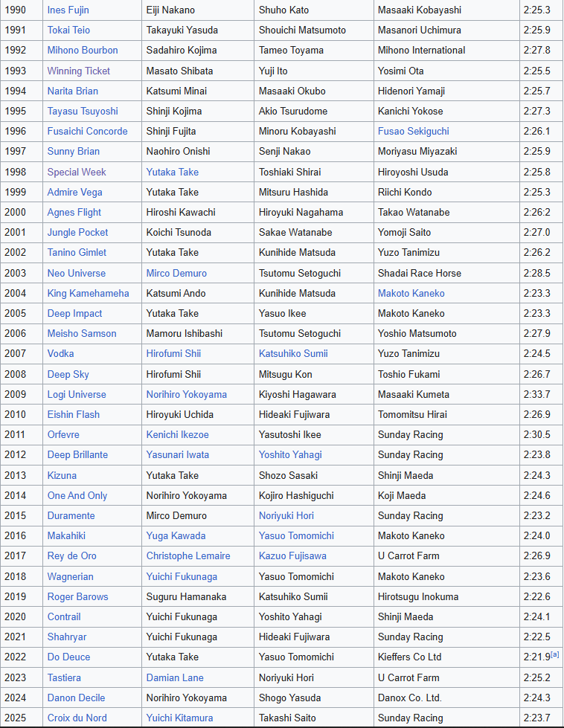Image resolution: width=564 pixels, height=728 pixels.
Task: Select the text 'Shadai Race Horse'
Action: pyautogui.click(x=420, y=273)
